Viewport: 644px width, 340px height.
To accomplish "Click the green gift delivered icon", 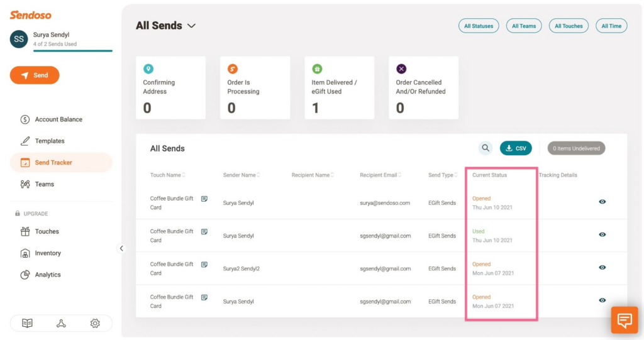I will (317, 69).
